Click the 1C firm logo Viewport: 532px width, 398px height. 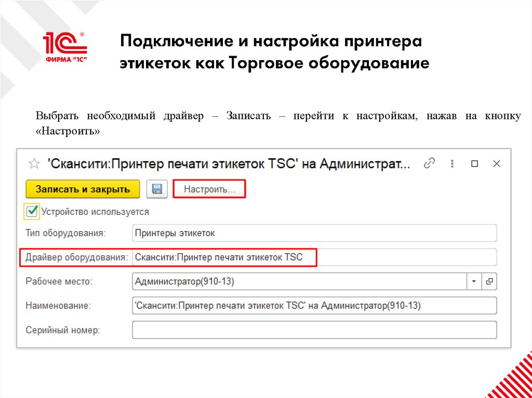[65, 48]
